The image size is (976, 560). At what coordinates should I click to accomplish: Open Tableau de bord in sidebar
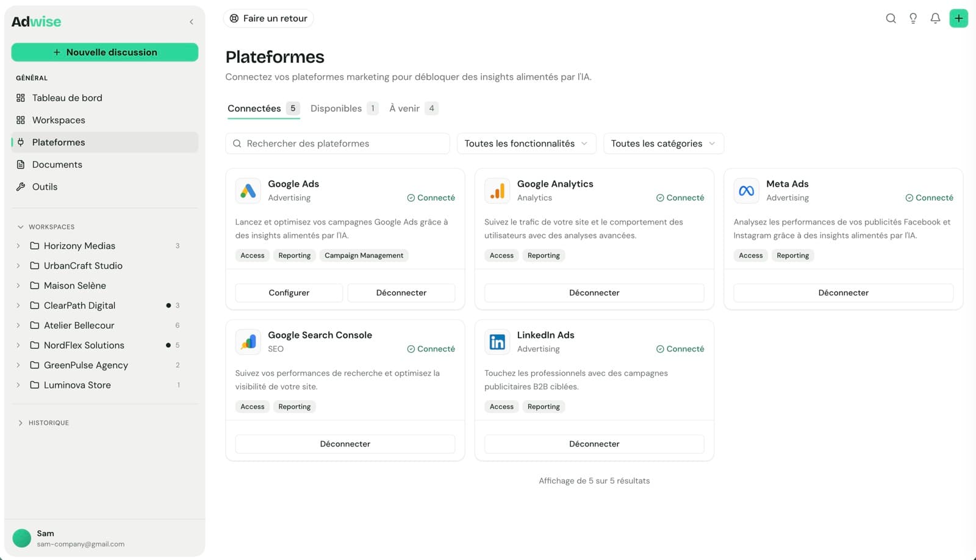point(105,98)
